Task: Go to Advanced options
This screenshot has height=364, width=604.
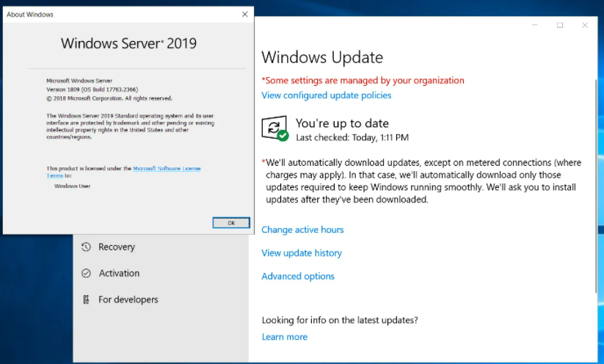Action: (298, 277)
